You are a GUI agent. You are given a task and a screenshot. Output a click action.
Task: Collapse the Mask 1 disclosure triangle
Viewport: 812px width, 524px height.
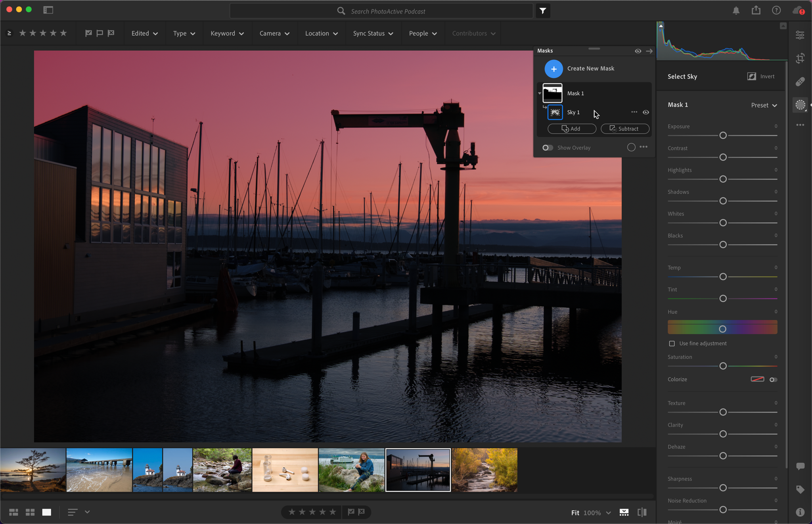click(x=540, y=94)
